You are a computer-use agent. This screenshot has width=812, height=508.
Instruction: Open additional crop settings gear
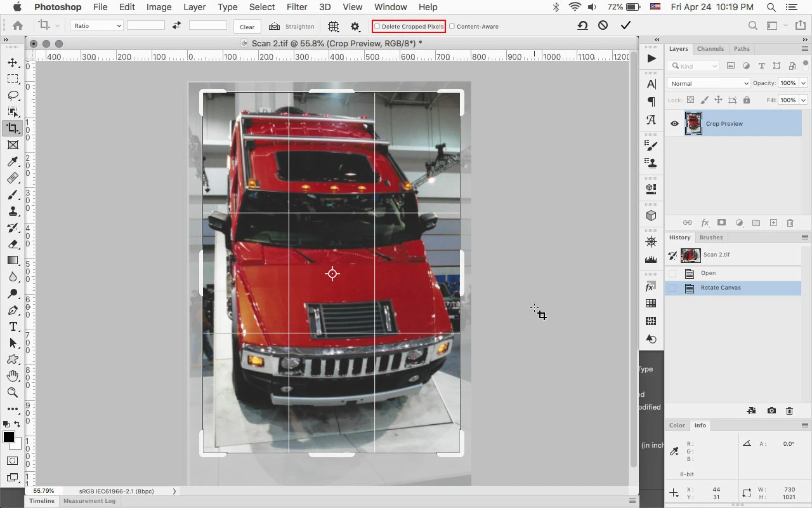click(x=355, y=26)
